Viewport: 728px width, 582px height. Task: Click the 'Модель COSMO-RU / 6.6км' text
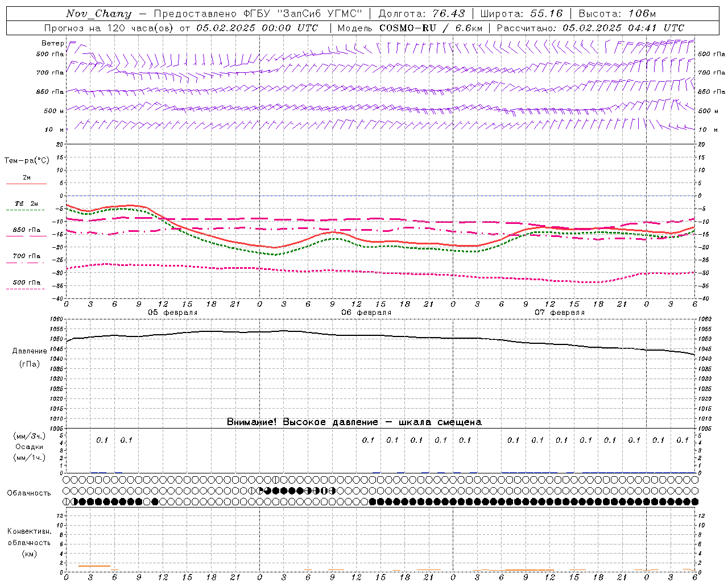click(410, 28)
